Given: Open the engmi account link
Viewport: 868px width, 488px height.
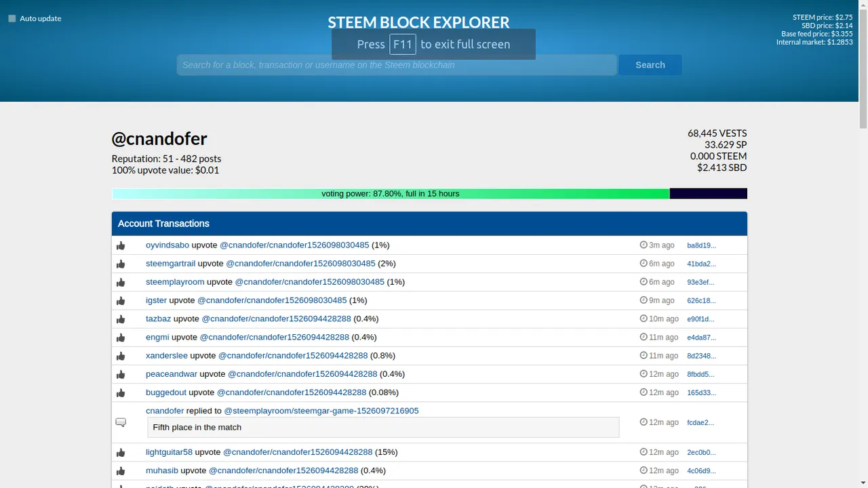Looking at the screenshot, I should (x=157, y=337).
